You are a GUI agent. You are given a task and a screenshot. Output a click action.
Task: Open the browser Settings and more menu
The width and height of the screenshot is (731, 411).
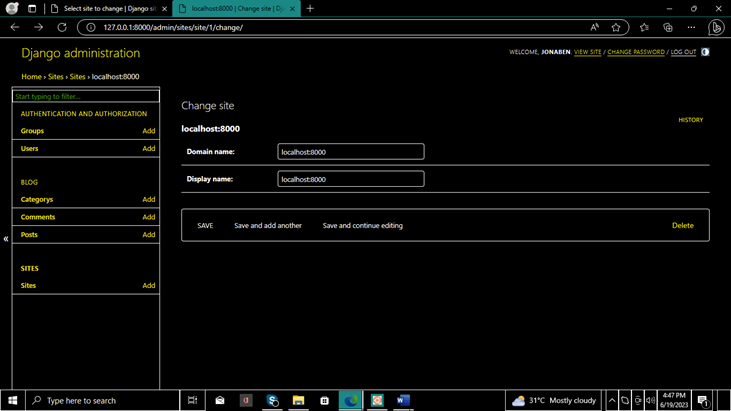(691, 27)
